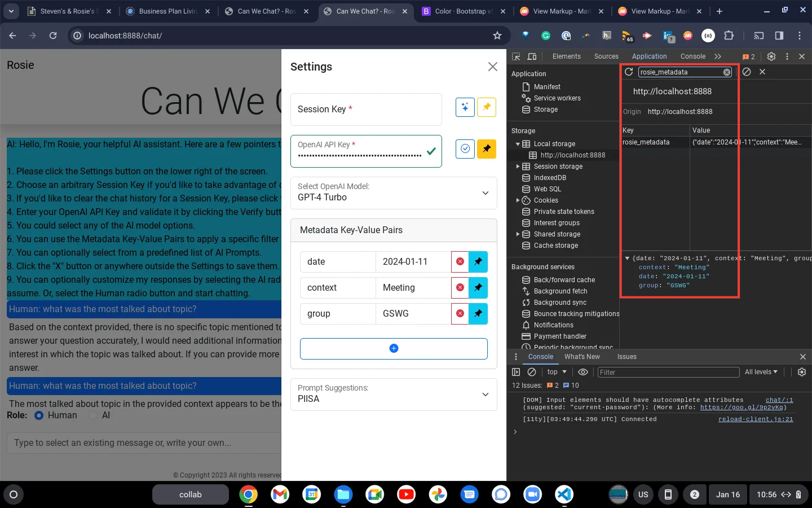Clear the console using the circle-slash icon

pyautogui.click(x=531, y=372)
